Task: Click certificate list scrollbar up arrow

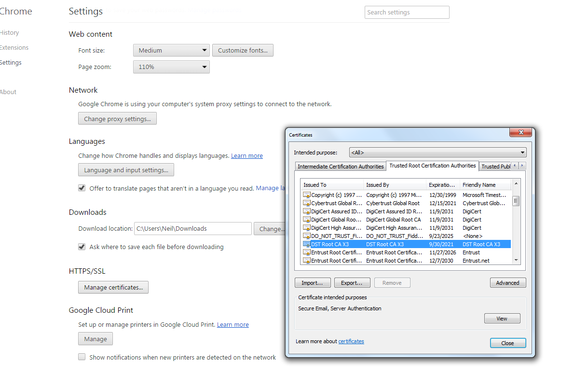Action: pyautogui.click(x=516, y=184)
